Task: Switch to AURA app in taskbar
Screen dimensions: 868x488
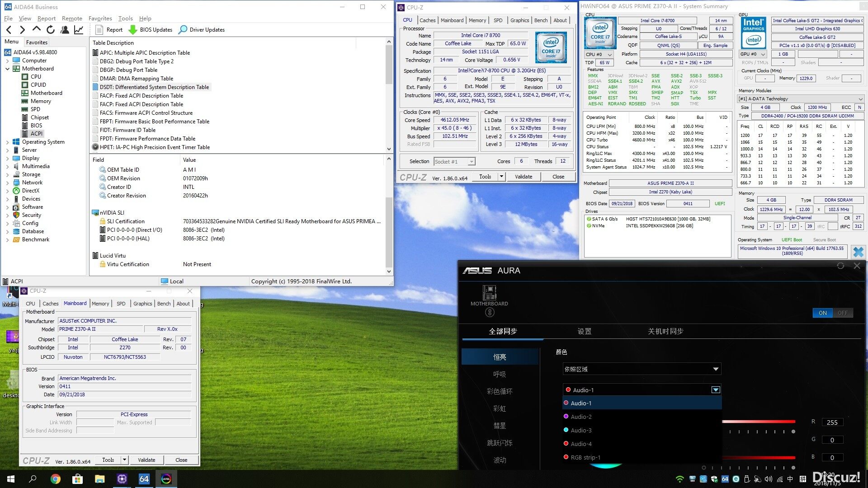Action: 166,479
